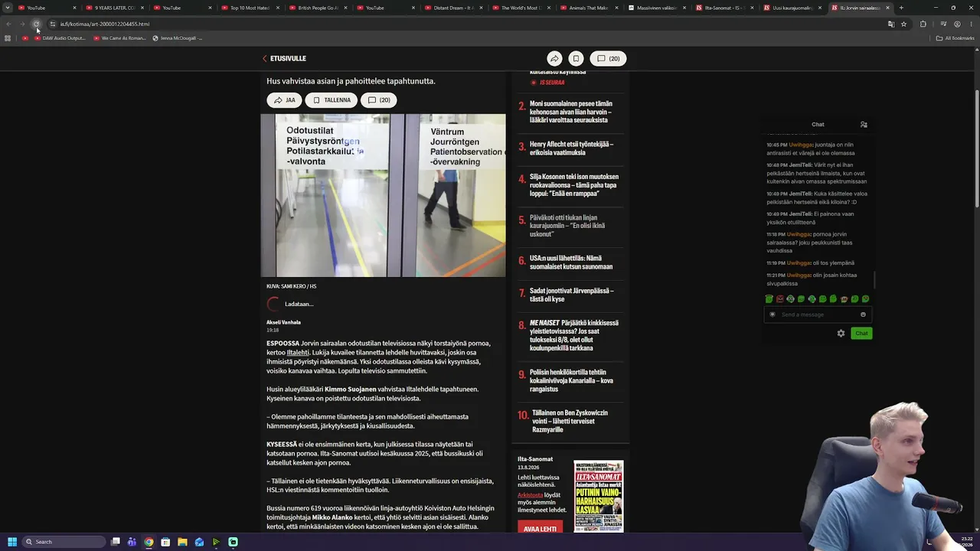Image resolution: width=980 pixels, height=551 pixels.
Task: Switch to the 'Massiivinen valikoima' tab
Action: coord(655,8)
